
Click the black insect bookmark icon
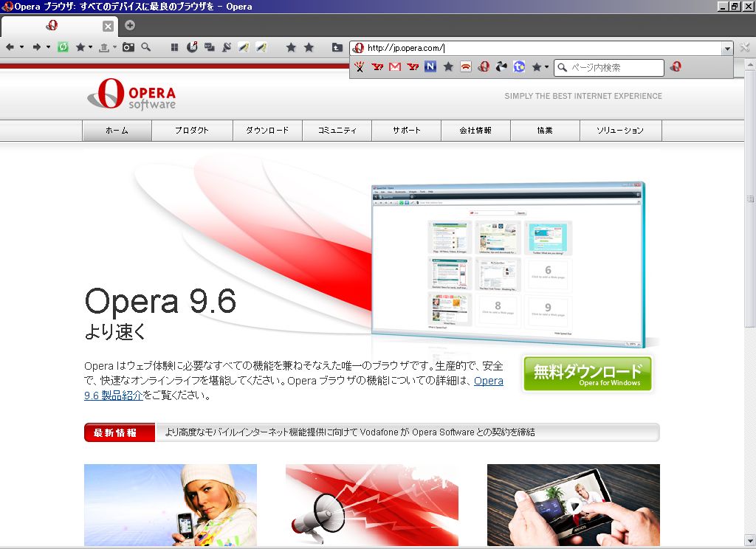pos(360,67)
